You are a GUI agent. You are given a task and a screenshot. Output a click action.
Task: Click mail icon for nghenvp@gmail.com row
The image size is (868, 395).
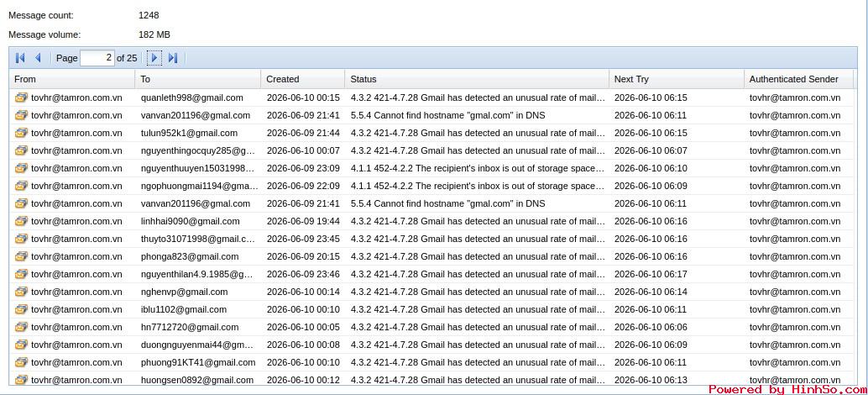click(x=21, y=292)
